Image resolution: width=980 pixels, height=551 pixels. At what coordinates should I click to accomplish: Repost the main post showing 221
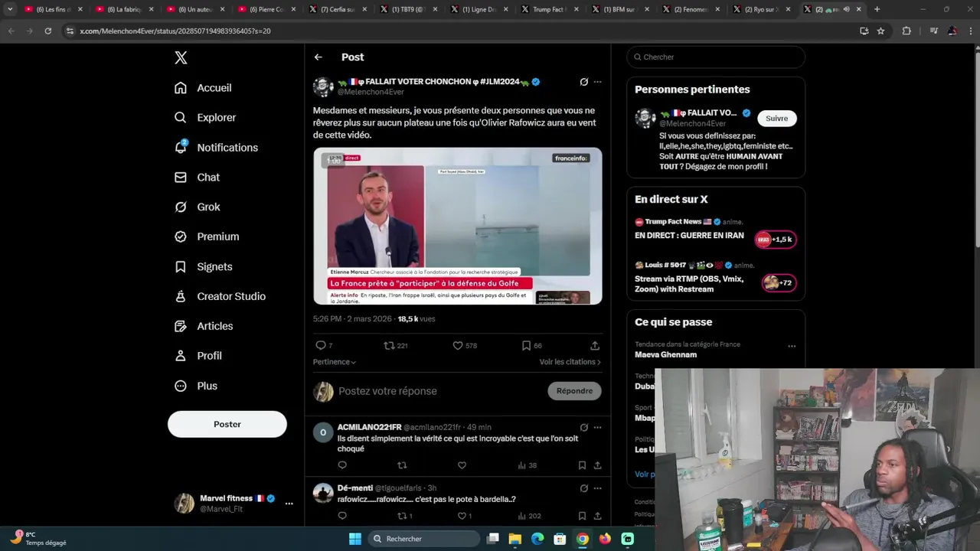[395, 346]
